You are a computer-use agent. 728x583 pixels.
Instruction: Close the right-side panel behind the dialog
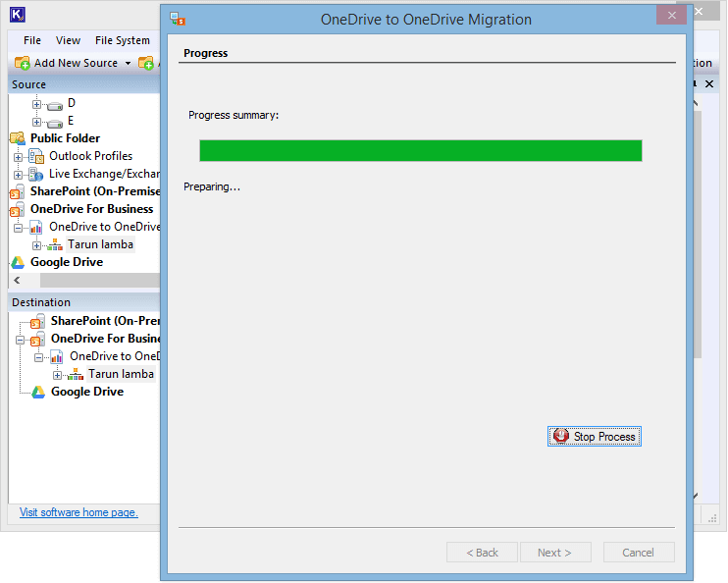709,84
